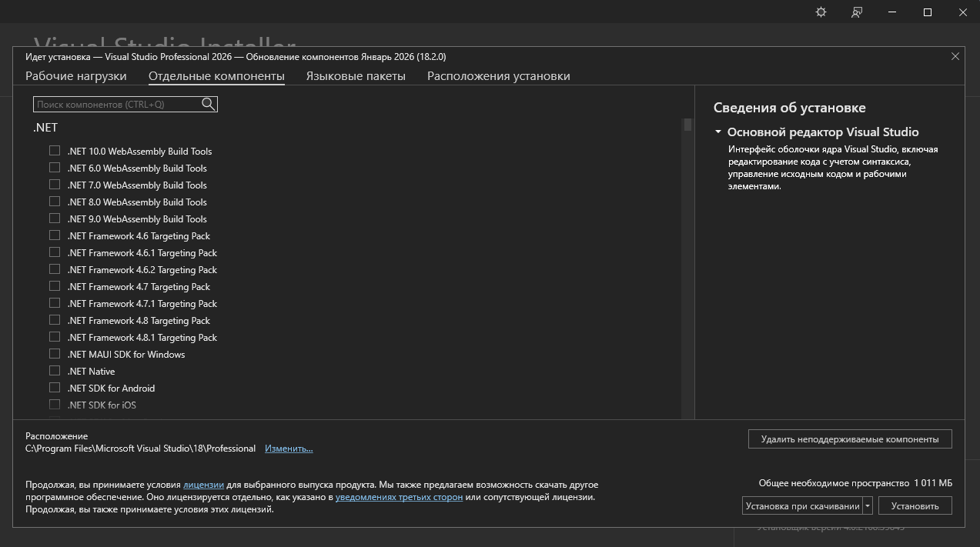Click the search magnifier icon
The image size is (980, 547).
[x=208, y=104]
